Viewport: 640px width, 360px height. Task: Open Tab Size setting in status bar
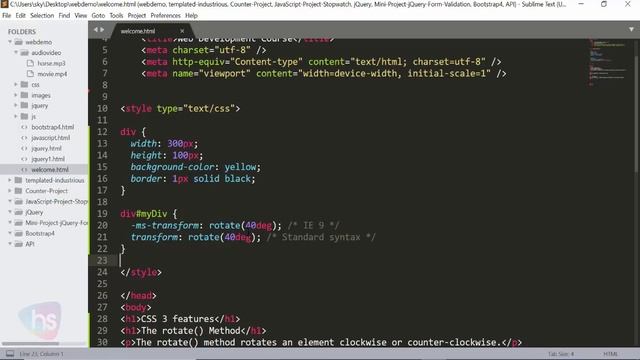(561, 354)
